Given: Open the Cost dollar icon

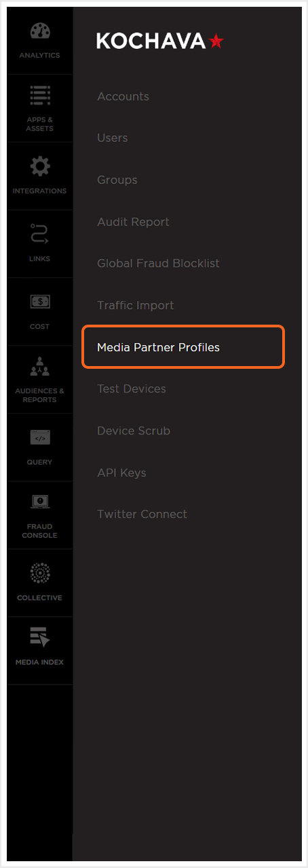Looking at the screenshot, I should [x=39, y=302].
